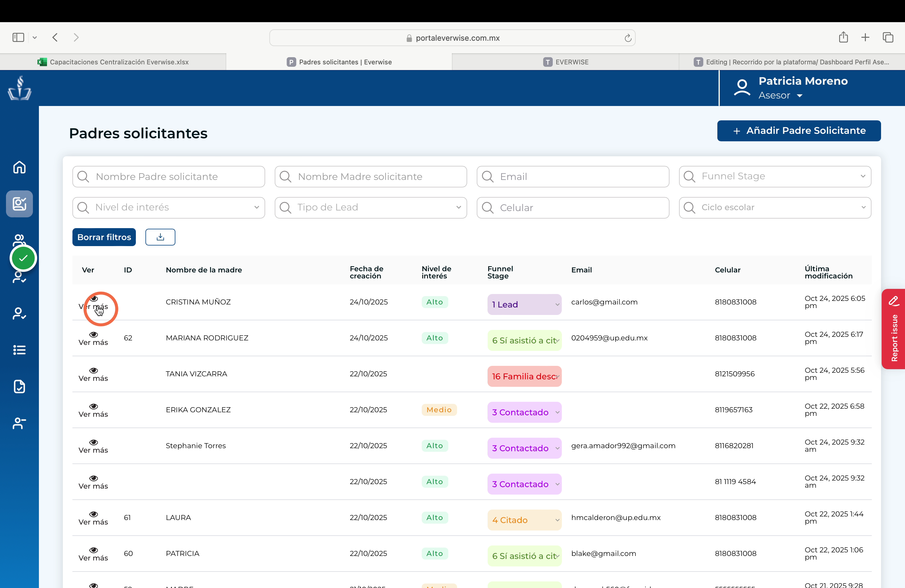Click the Añadir Padre Solicitante button
This screenshot has width=905, height=588.
[799, 131]
